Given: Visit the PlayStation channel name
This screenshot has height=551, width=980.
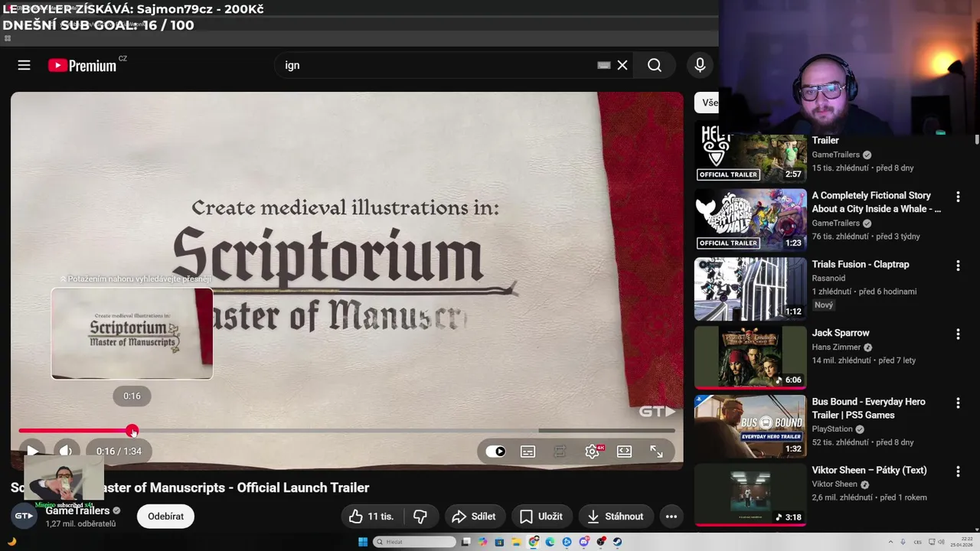Looking at the screenshot, I should [x=832, y=429].
